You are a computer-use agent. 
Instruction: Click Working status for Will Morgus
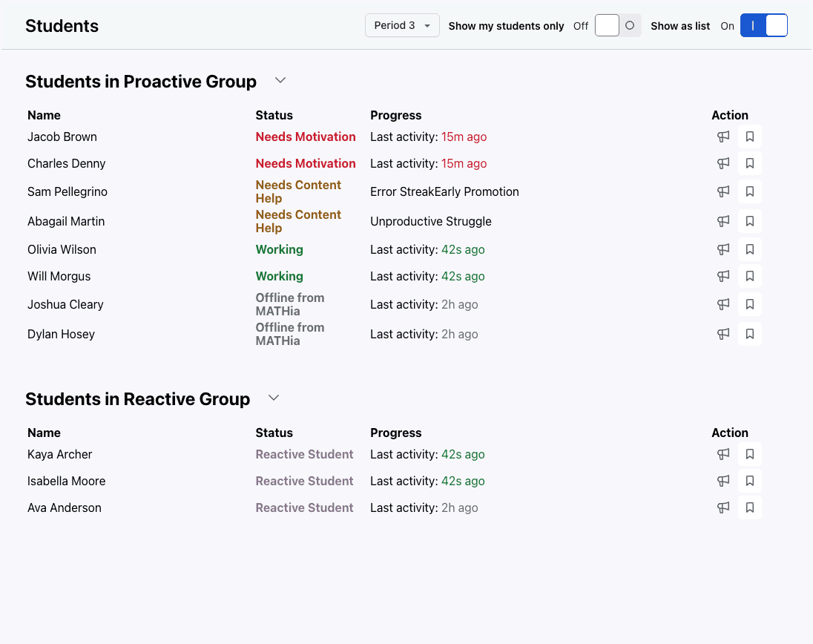tap(280, 276)
